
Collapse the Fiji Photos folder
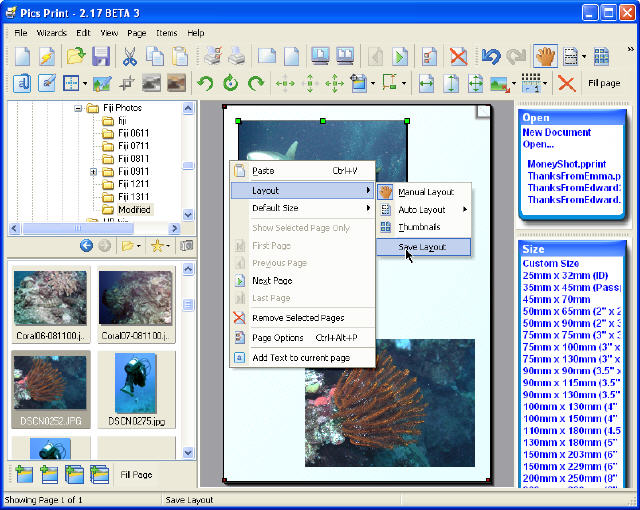[x=78, y=107]
